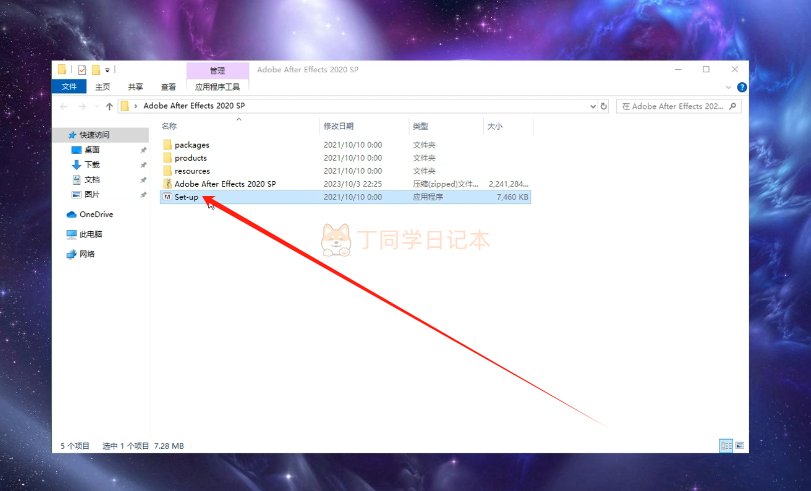Select 网络 in navigation pane
Screen dimensions: 811x491
coord(87,254)
